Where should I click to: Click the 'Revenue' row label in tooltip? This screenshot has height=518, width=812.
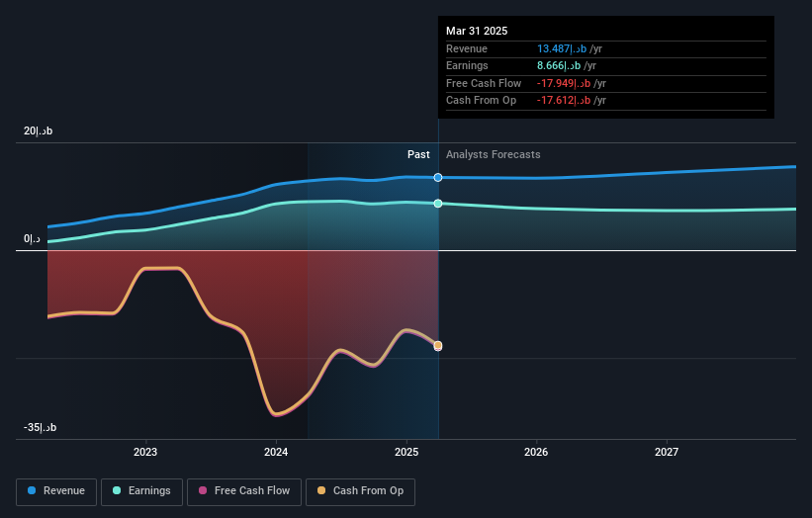click(467, 48)
